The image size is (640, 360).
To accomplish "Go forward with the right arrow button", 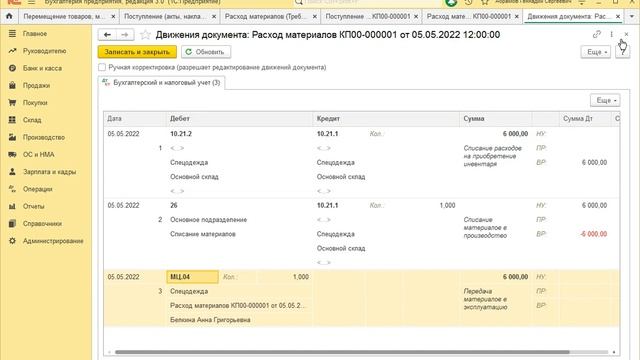I will pos(125,35).
